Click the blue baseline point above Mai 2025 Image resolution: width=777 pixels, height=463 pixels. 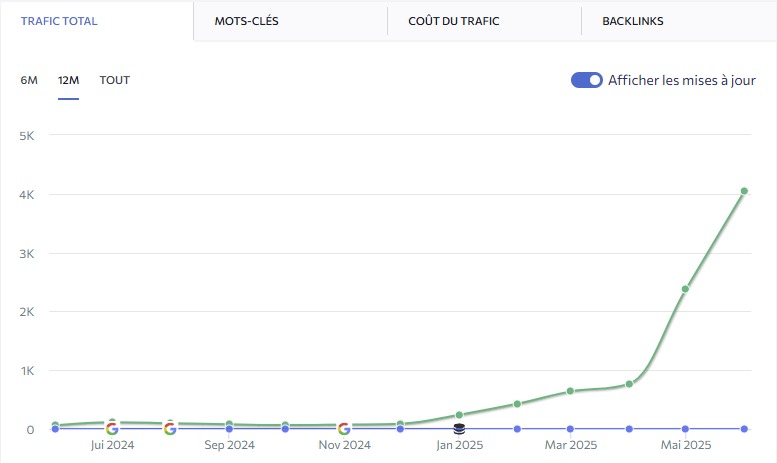point(685,429)
